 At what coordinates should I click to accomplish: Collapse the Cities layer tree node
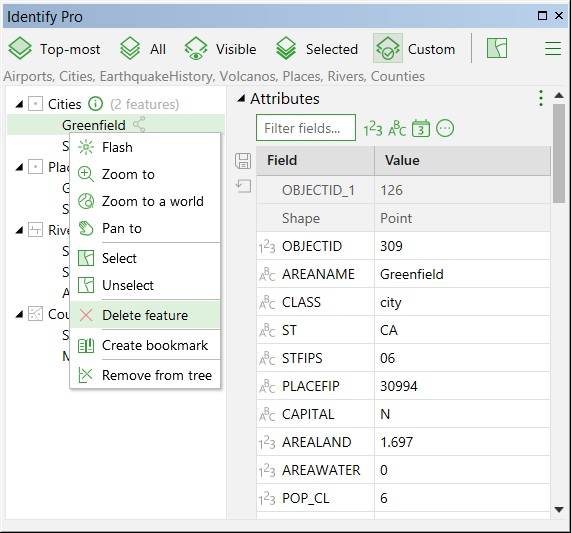19,104
